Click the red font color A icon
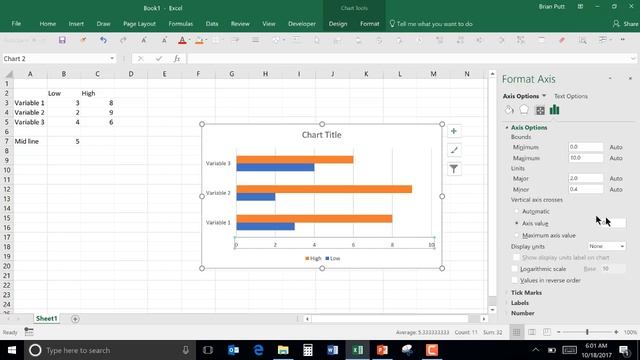The width and height of the screenshot is (640, 360). pos(182,40)
